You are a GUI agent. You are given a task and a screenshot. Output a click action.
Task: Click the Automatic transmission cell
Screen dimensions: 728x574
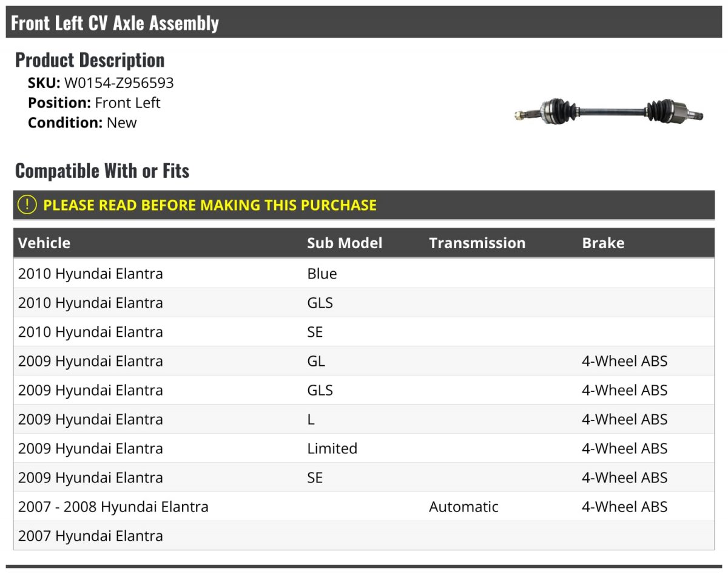463,507
